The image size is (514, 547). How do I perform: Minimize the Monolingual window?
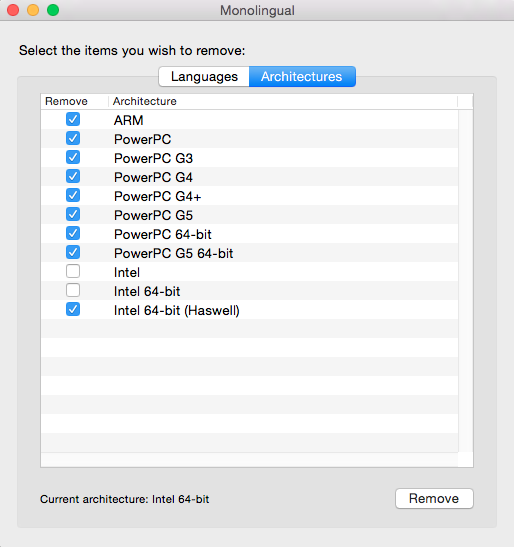point(33,10)
